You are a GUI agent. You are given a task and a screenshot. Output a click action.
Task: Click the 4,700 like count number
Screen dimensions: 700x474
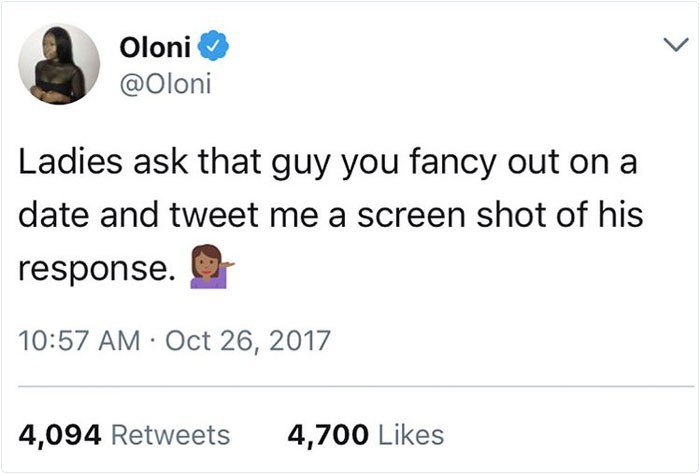[x=328, y=435]
